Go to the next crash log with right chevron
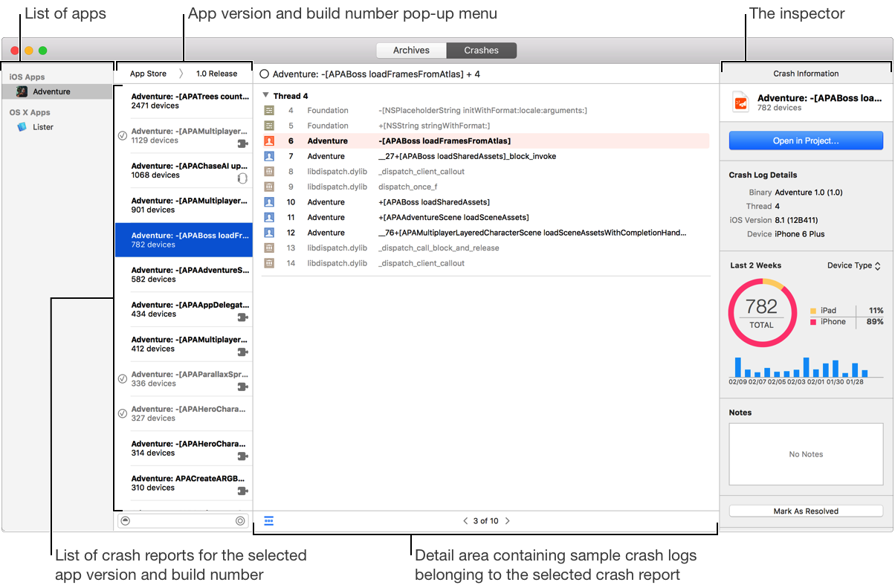Viewport: 895px width, 588px height. [x=508, y=521]
